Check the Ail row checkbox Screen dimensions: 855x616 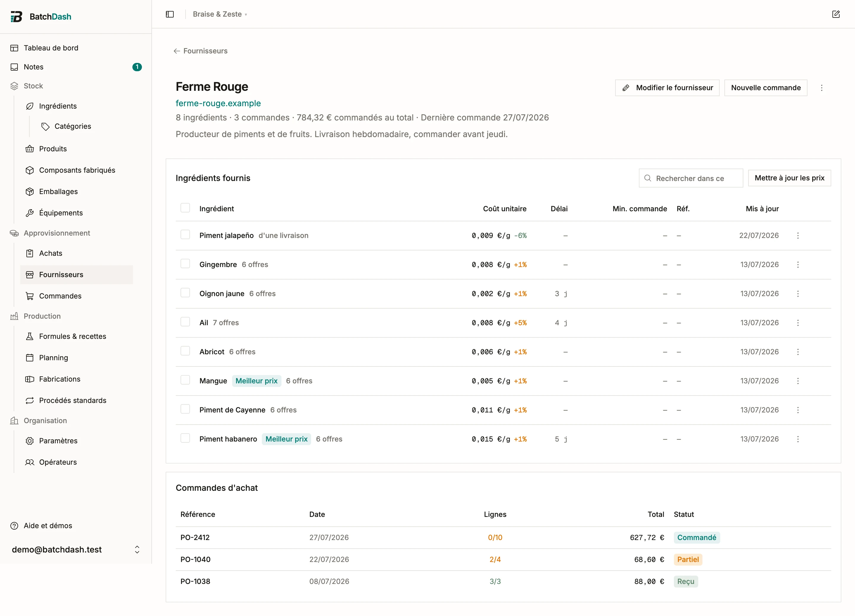185,322
